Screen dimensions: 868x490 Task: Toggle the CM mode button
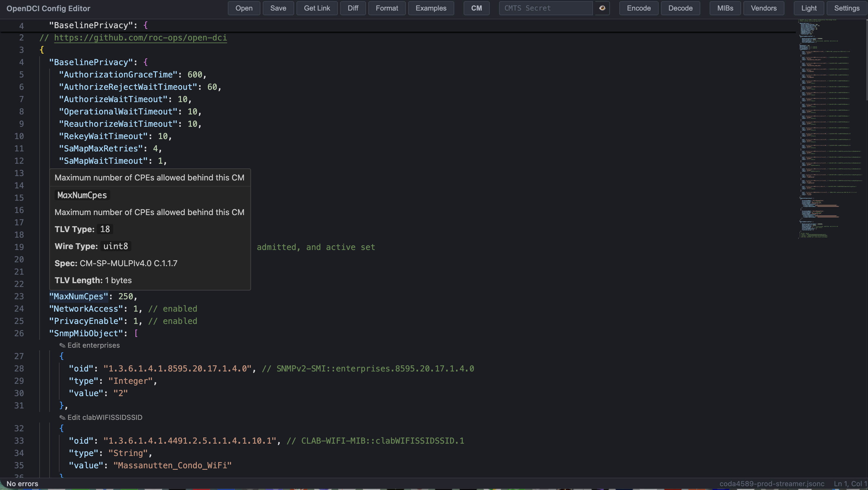tap(476, 8)
